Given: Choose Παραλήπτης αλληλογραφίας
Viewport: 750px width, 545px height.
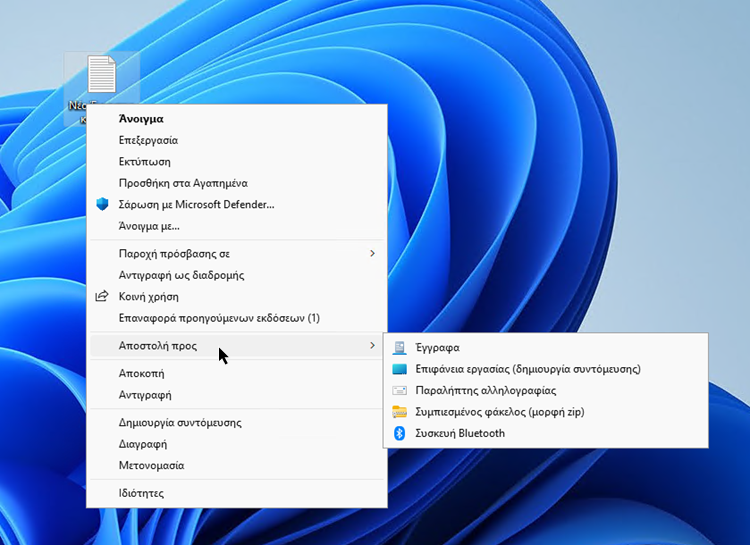Looking at the screenshot, I should click(546, 390).
